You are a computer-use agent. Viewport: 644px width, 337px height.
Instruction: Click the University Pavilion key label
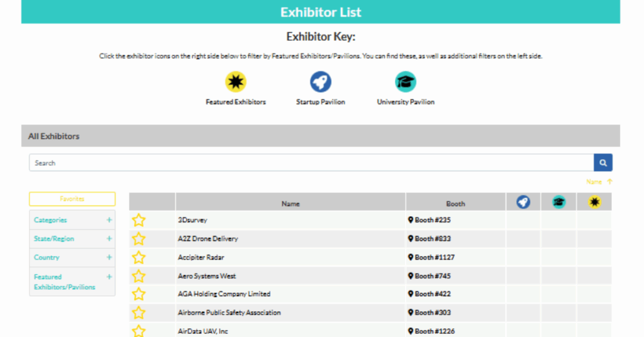[x=406, y=102]
